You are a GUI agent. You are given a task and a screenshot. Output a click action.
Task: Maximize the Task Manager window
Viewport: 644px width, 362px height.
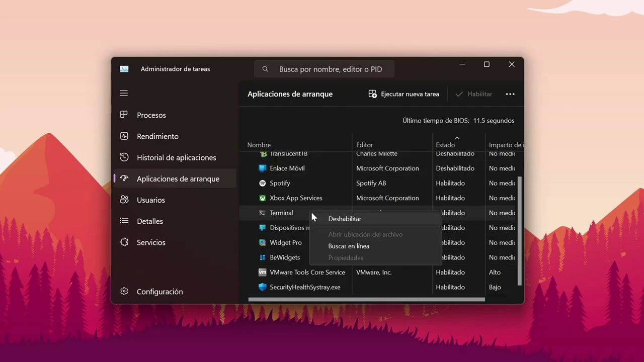487,64
